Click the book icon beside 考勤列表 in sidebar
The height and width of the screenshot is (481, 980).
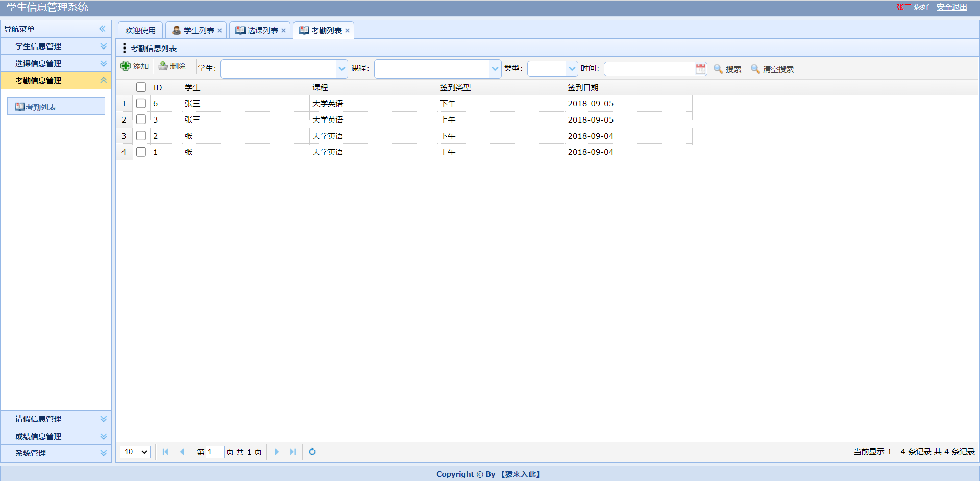pyautogui.click(x=20, y=107)
